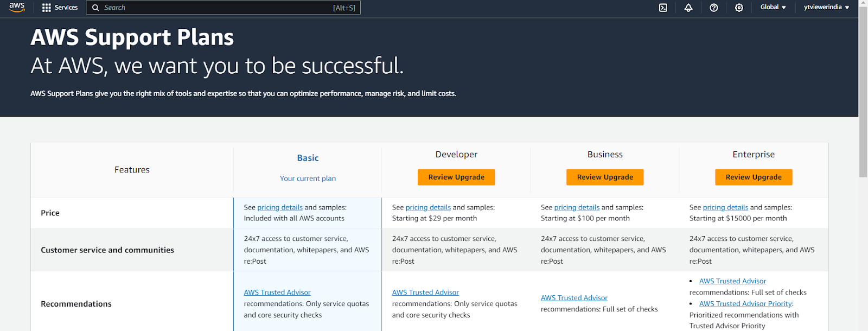Open the Services grid menu icon
Image resolution: width=868 pixels, height=331 pixels.
pyautogui.click(x=47, y=8)
